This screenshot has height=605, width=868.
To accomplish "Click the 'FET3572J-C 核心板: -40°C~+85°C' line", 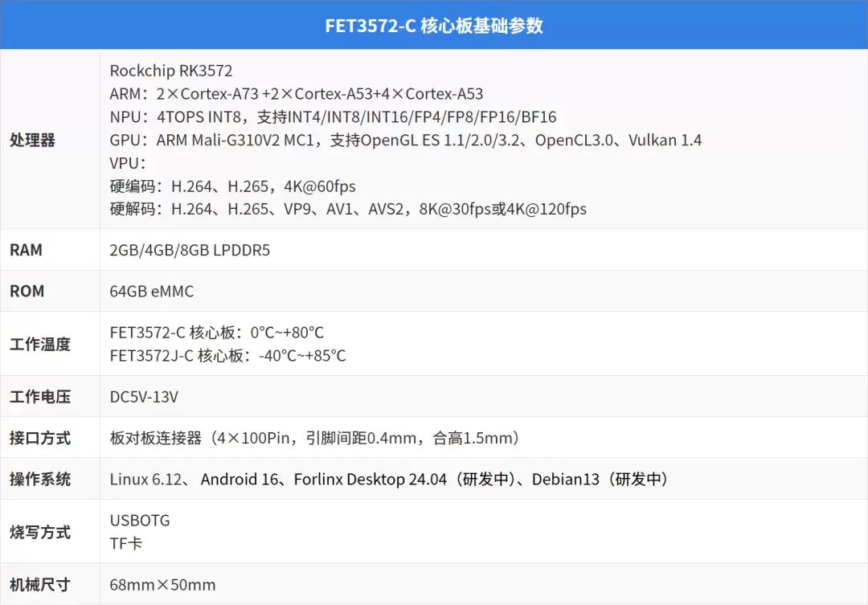I will pyautogui.click(x=227, y=355).
